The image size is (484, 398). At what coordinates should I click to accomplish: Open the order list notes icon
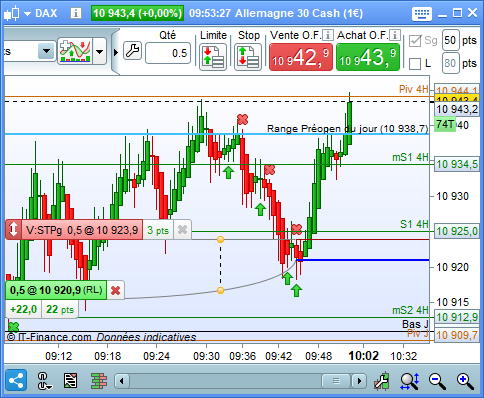[70, 381]
